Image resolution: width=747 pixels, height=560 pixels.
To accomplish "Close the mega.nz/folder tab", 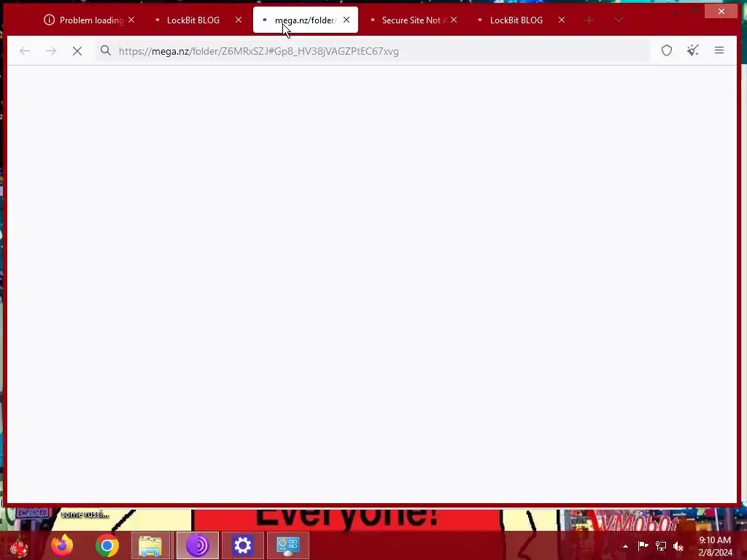I will pyautogui.click(x=347, y=20).
